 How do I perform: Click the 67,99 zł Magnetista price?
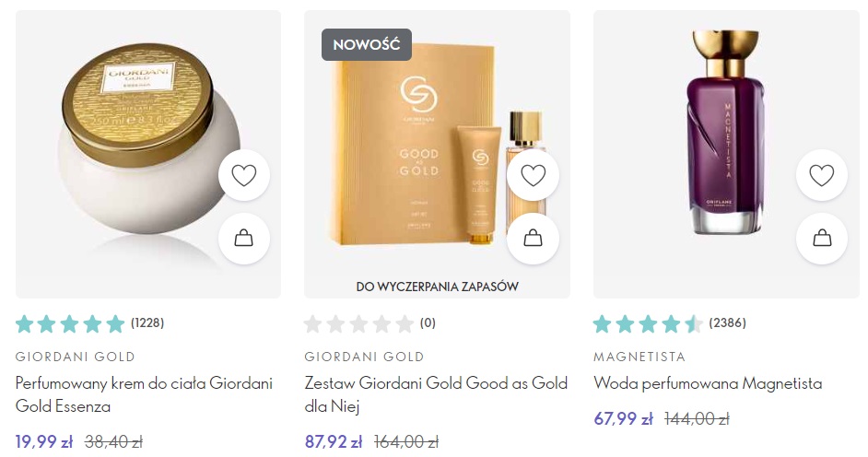click(x=623, y=419)
